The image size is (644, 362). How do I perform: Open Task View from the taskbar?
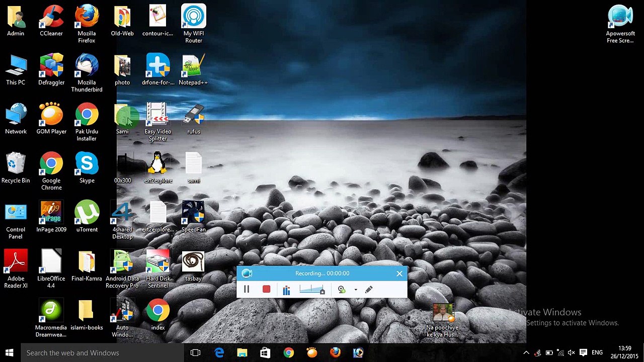(196, 353)
